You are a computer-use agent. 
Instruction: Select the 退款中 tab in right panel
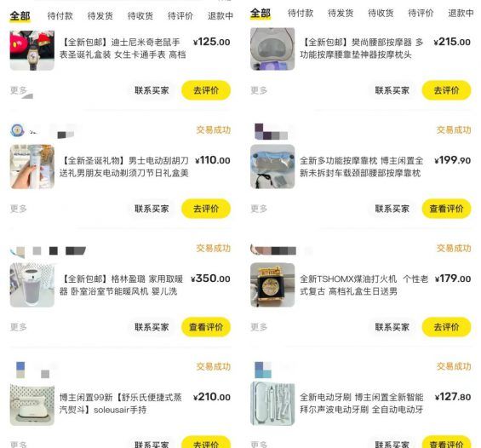click(461, 13)
